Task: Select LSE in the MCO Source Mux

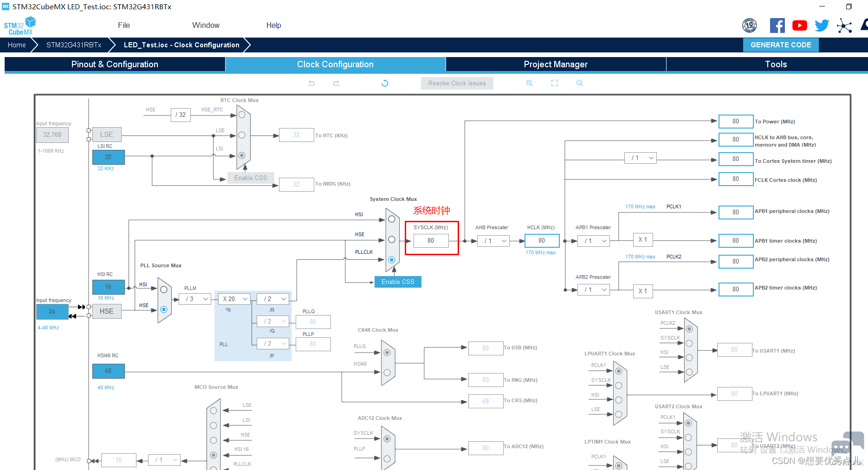Action: [214, 411]
